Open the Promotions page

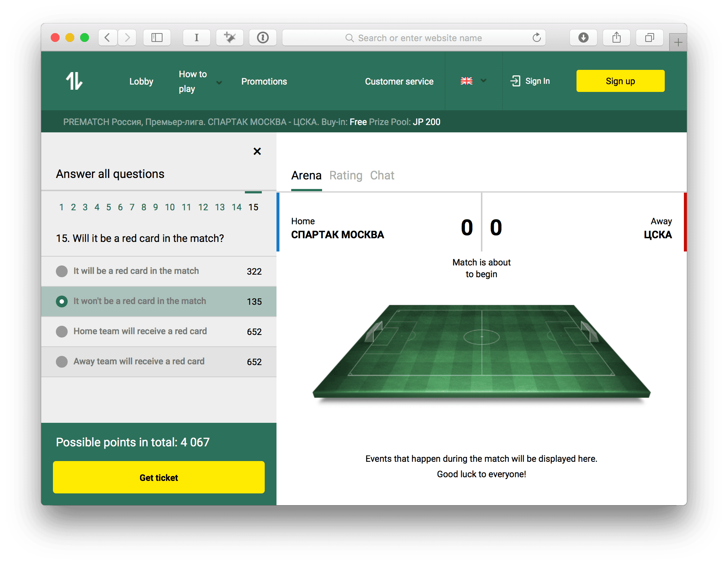pos(264,82)
